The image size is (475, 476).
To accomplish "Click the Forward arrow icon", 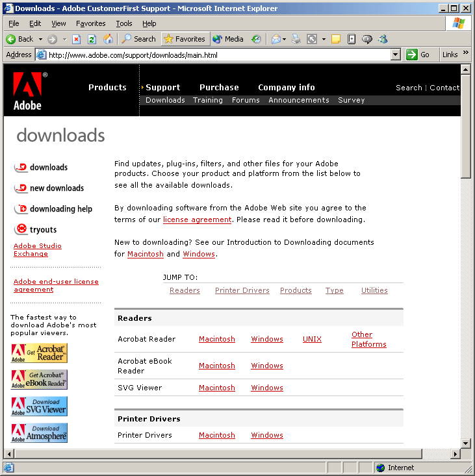I will [52, 39].
